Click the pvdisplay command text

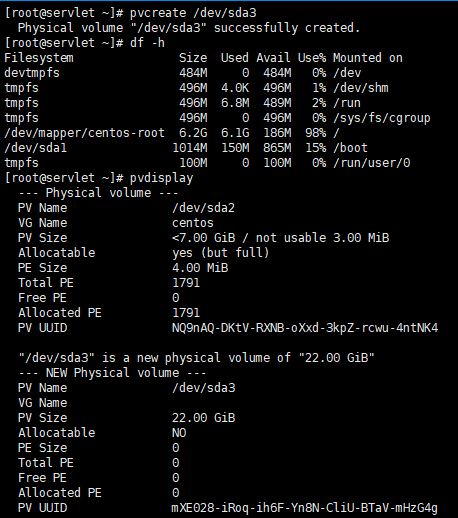(x=161, y=178)
